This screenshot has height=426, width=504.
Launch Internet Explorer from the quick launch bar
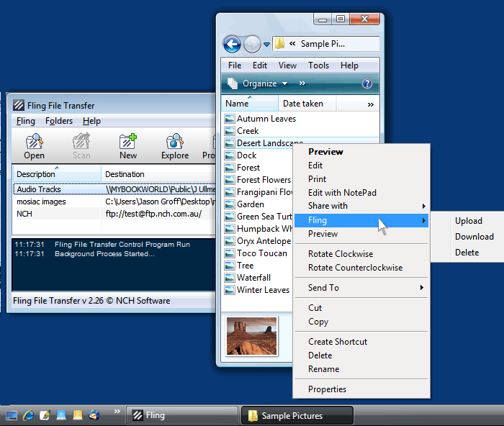pyautogui.click(x=28, y=415)
